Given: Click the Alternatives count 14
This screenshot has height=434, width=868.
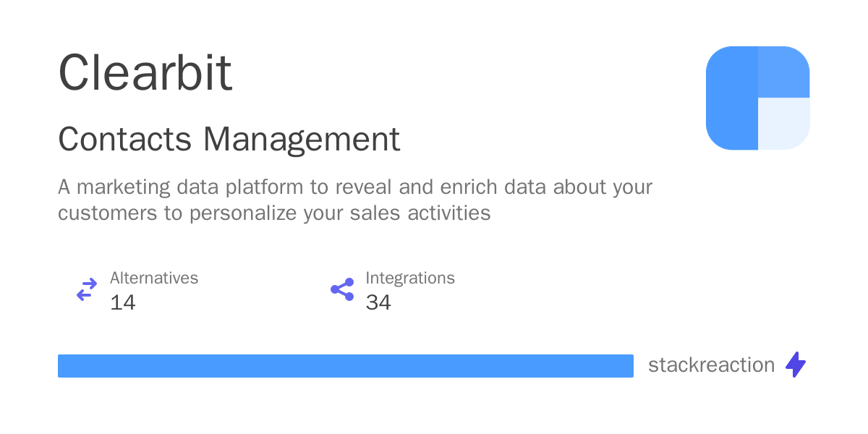Looking at the screenshot, I should (x=123, y=302).
